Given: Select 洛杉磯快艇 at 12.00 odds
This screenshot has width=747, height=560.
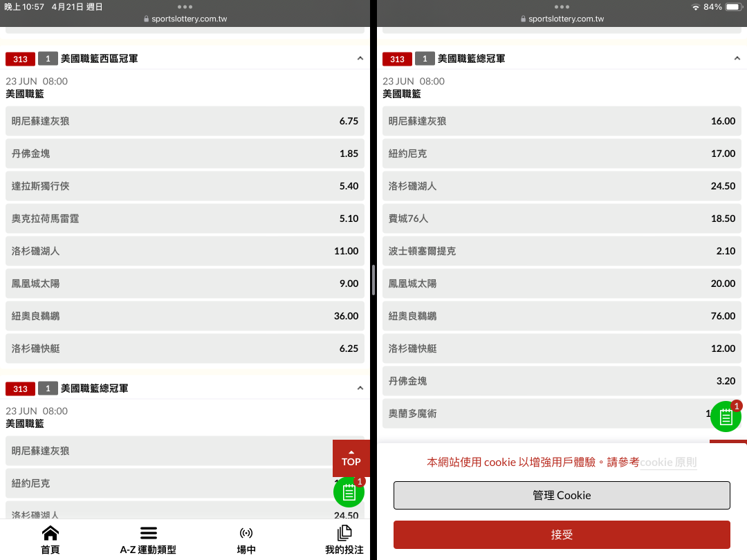Looking at the screenshot, I should coord(562,348).
